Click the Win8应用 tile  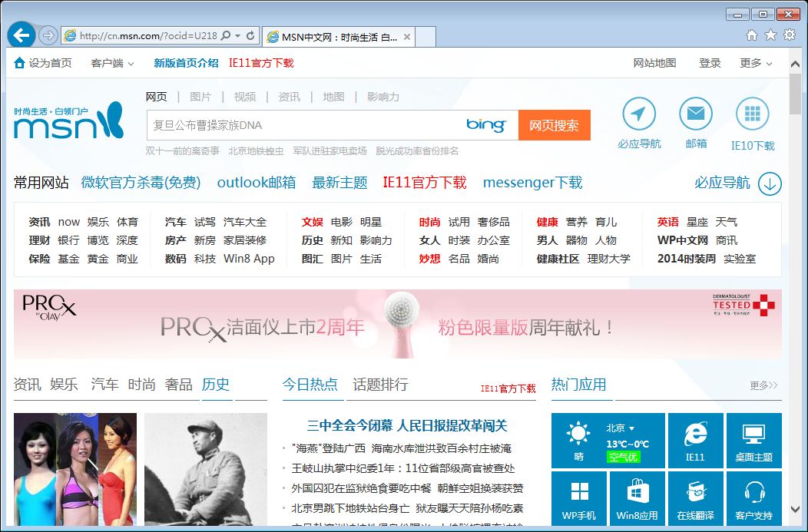coord(637,498)
